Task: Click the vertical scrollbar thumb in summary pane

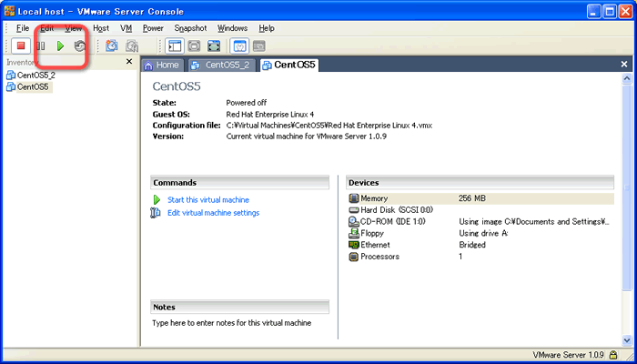Action: point(627,187)
